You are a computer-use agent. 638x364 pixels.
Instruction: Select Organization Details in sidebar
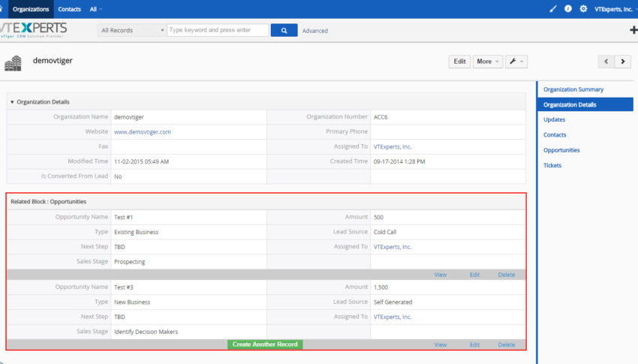(585, 104)
